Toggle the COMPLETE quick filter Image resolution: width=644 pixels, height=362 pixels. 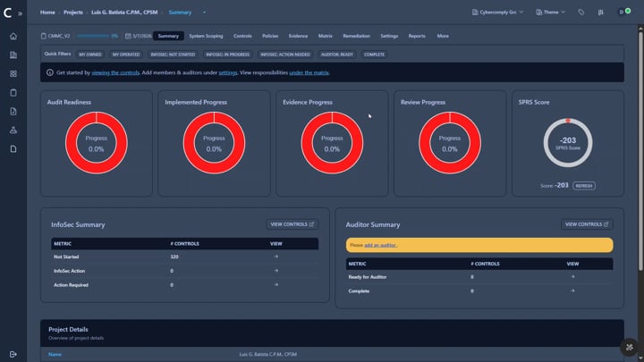coord(375,55)
